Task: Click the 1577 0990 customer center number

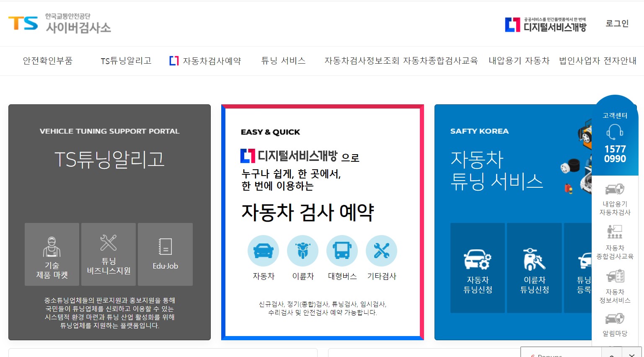Action: click(x=615, y=154)
